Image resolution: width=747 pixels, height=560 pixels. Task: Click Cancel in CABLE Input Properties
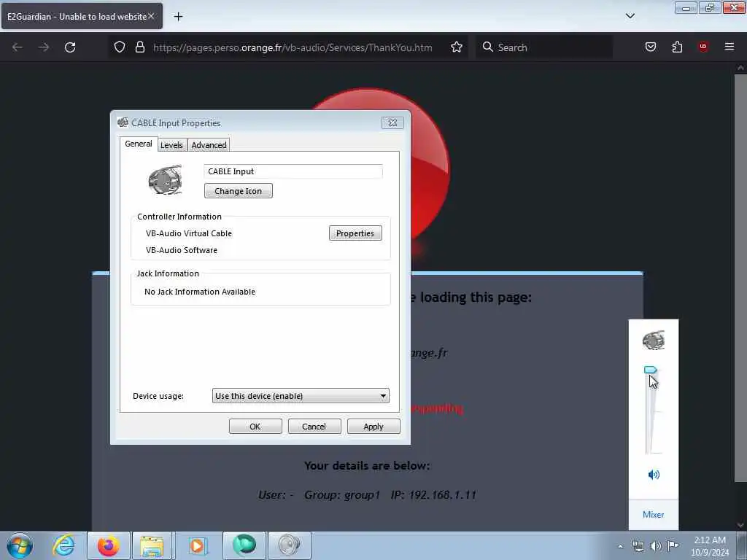pyautogui.click(x=314, y=426)
